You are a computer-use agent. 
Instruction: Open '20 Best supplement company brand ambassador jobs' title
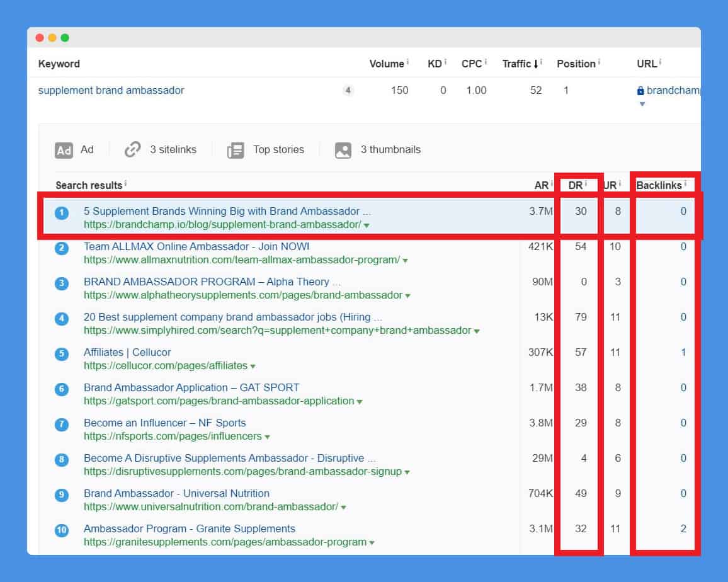click(x=232, y=317)
